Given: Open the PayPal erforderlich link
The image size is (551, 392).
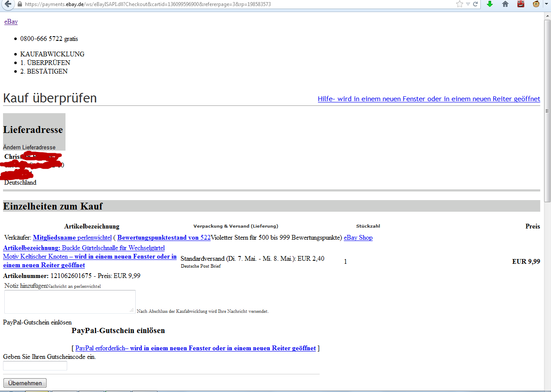Looking at the screenshot, I should 195,348.
